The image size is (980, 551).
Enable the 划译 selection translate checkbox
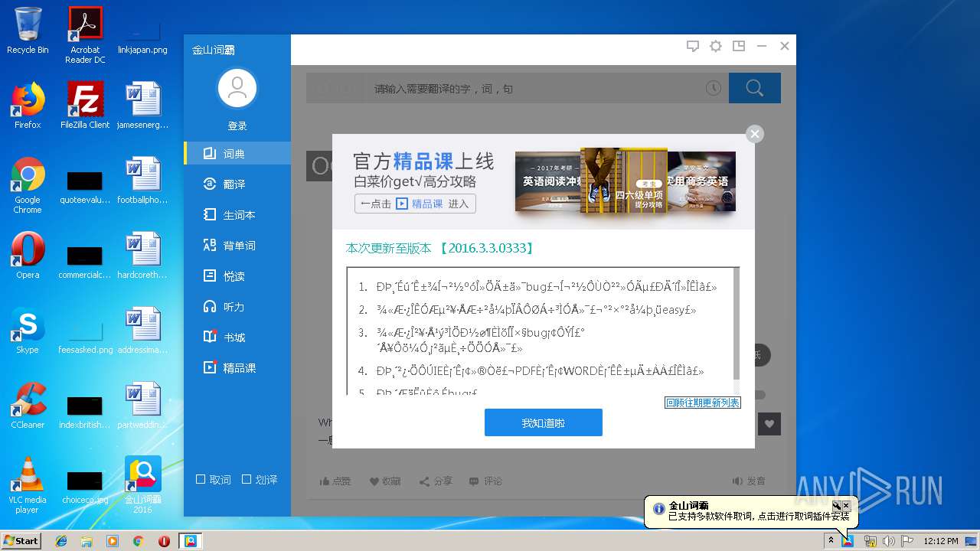click(x=247, y=479)
